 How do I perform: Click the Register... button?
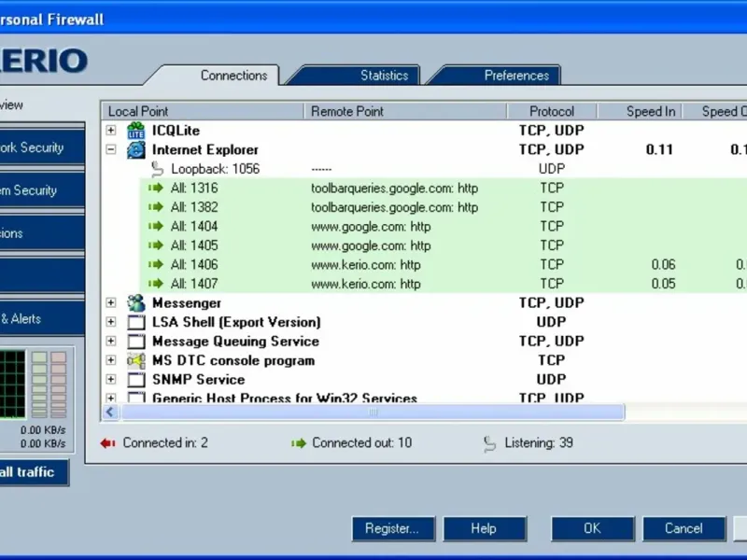(x=393, y=528)
